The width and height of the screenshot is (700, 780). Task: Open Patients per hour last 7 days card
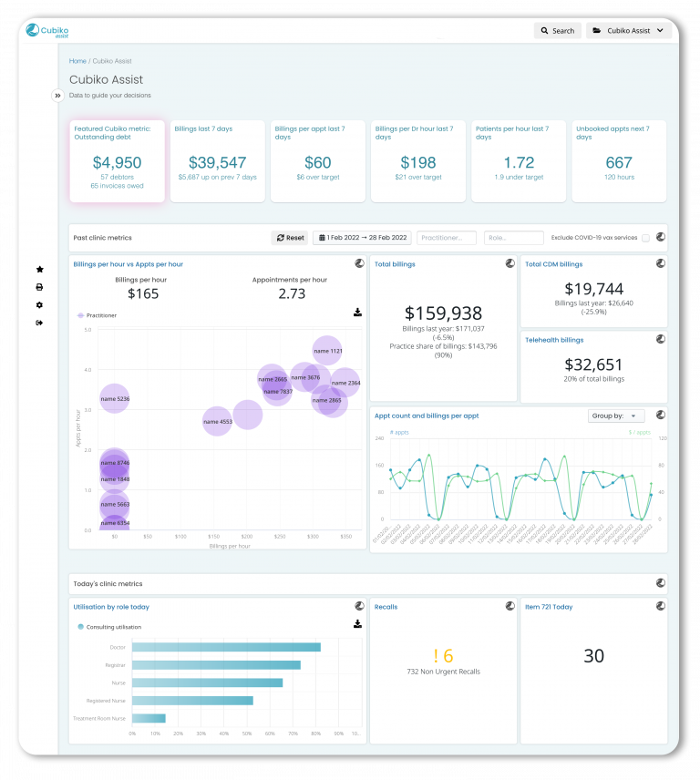click(x=519, y=161)
